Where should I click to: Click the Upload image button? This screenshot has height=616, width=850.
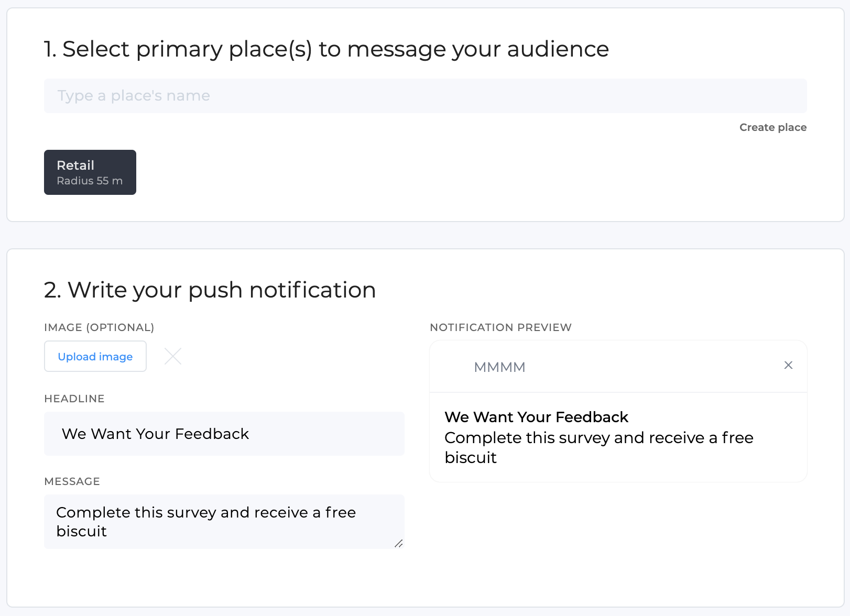tap(95, 356)
